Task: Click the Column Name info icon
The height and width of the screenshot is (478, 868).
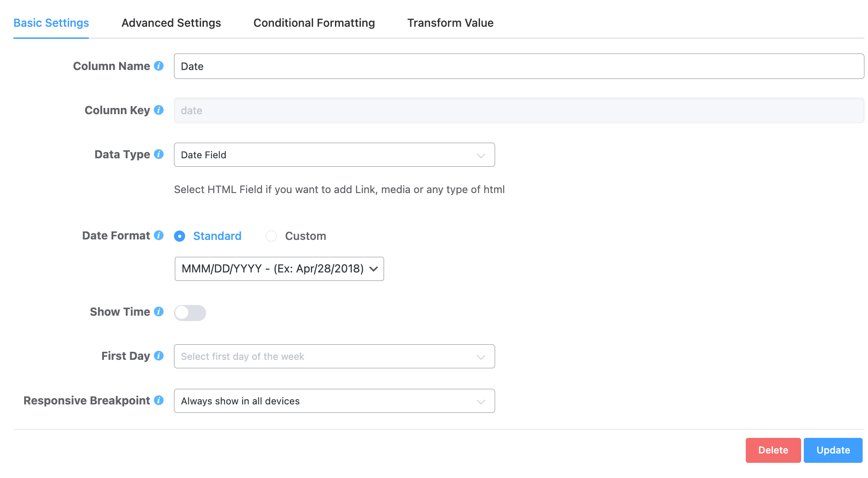Action: pyautogui.click(x=159, y=66)
